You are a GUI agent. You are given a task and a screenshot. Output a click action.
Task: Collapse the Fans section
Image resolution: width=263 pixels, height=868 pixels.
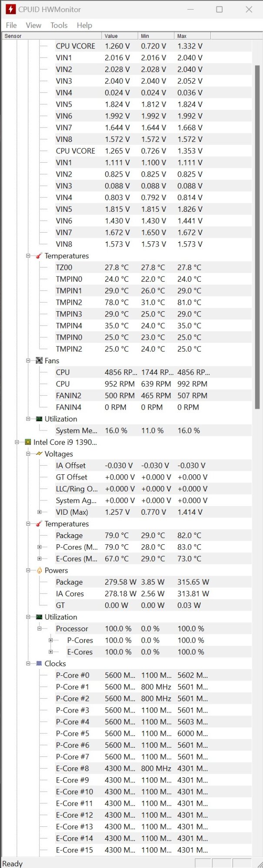pyautogui.click(x=28, y=361)
